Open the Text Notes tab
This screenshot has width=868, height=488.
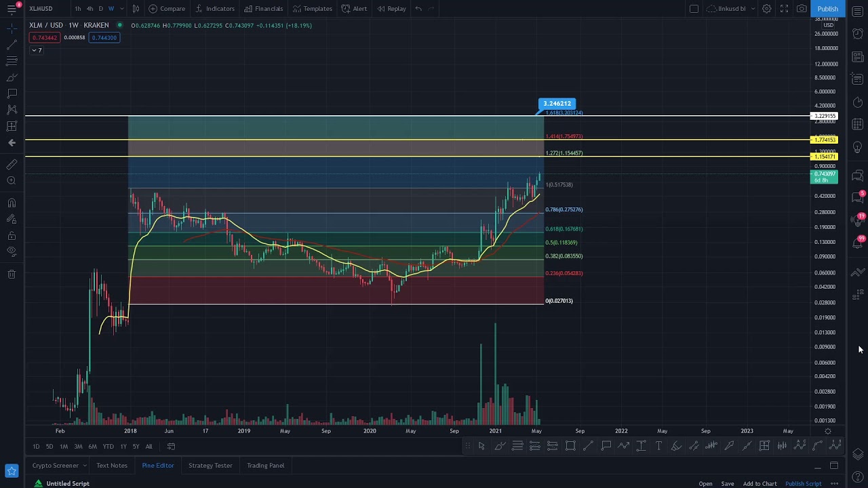coord(112,466)
